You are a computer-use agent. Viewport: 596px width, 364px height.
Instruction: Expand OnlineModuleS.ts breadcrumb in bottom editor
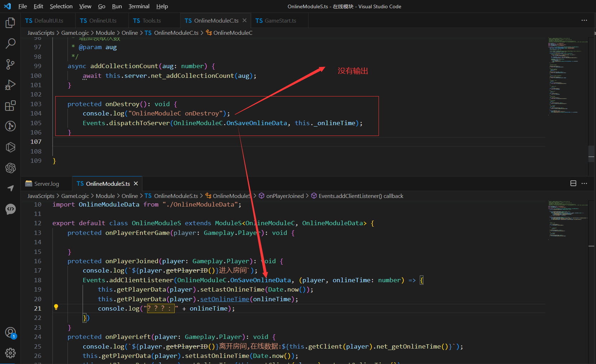172,196
